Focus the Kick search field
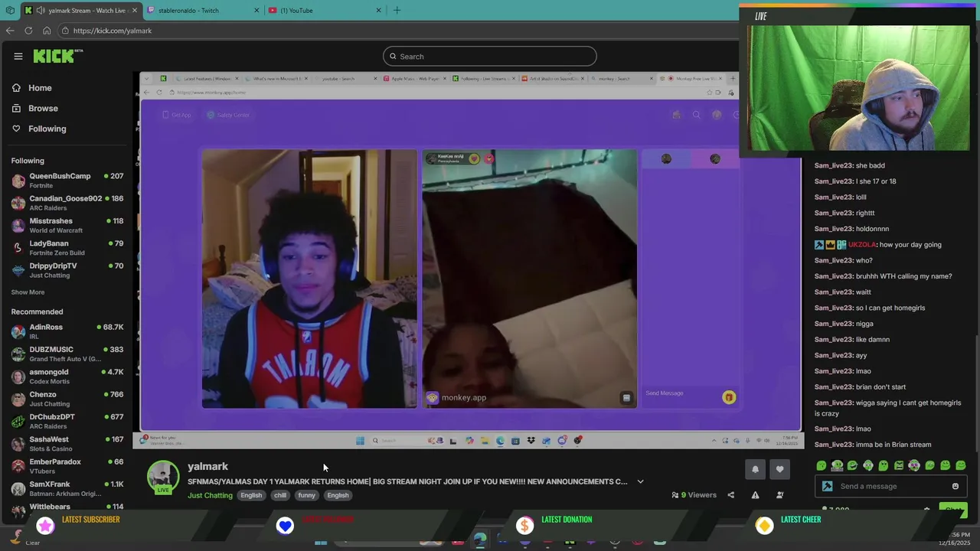Screen dimensions: 980x551 tap(489, 56)
